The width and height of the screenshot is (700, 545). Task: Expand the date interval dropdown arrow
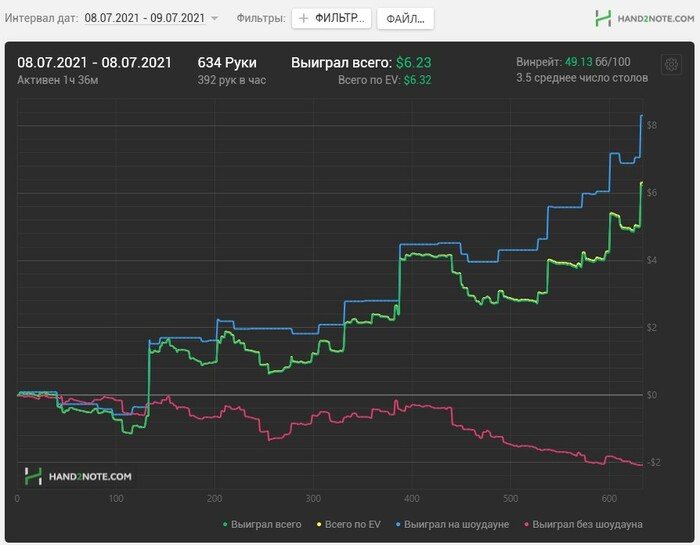(215, 18)
